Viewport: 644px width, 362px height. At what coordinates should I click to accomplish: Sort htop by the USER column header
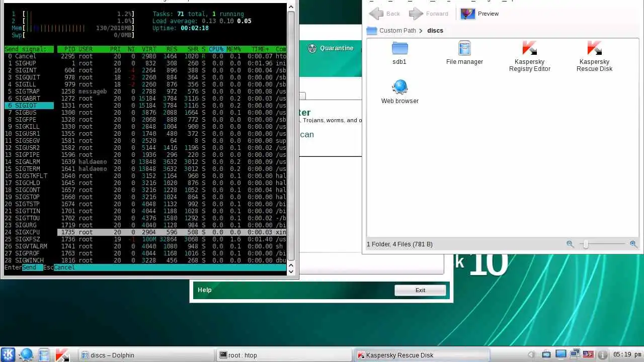86,49
